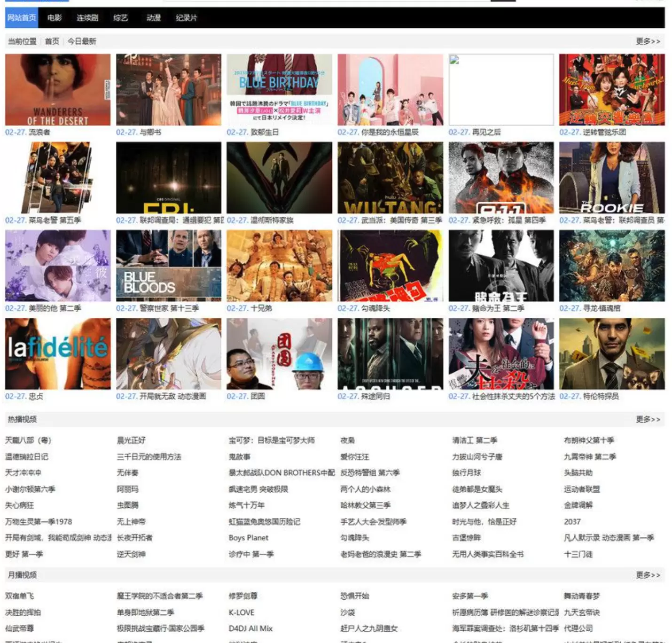Open the Wu-Tang poster thumbnail

pos(390,178)
